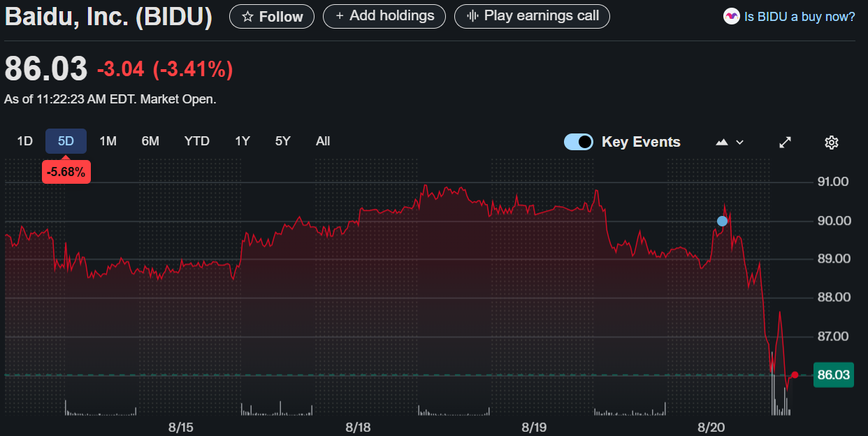Click the 8/19 date label
868x436 pixels.
534,426
